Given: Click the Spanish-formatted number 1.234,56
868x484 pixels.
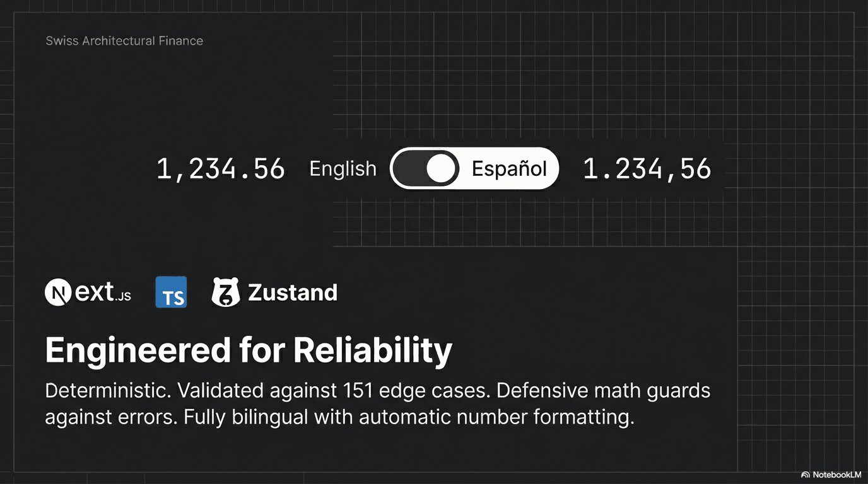Looking at the screenshot, I should (647, 169).
